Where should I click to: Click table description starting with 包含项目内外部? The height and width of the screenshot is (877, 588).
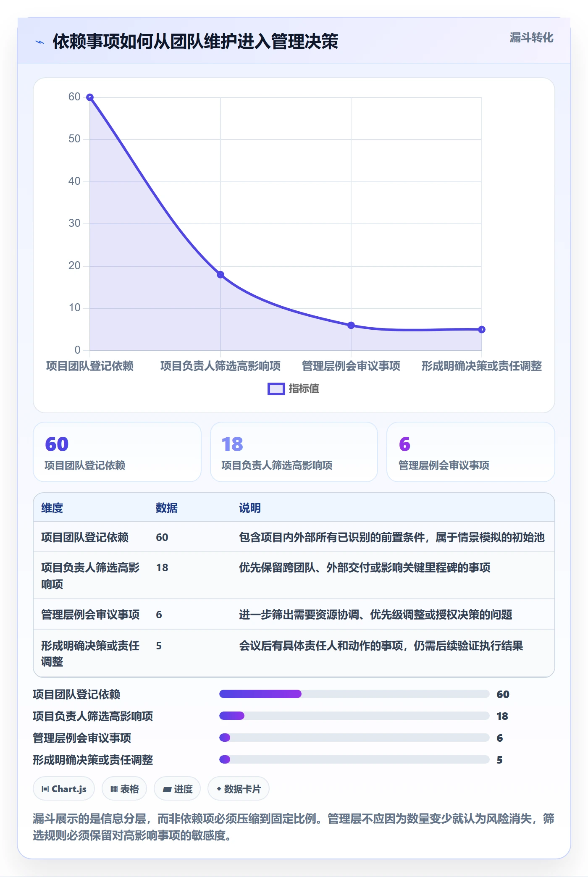point(392,538)
